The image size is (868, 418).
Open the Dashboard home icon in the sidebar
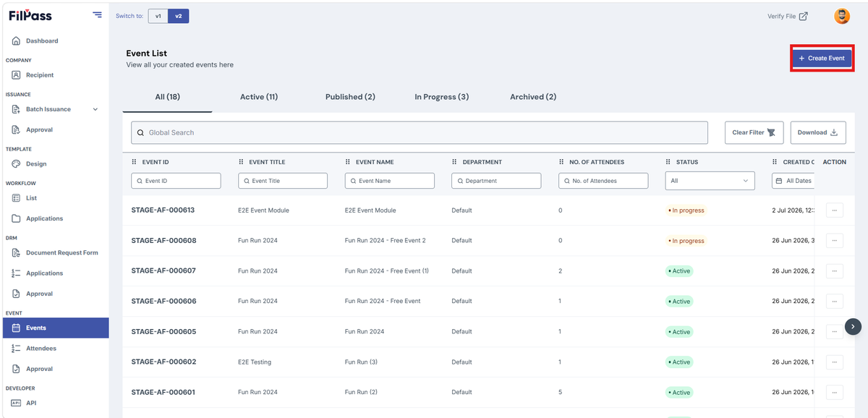[x=16, y=40]
